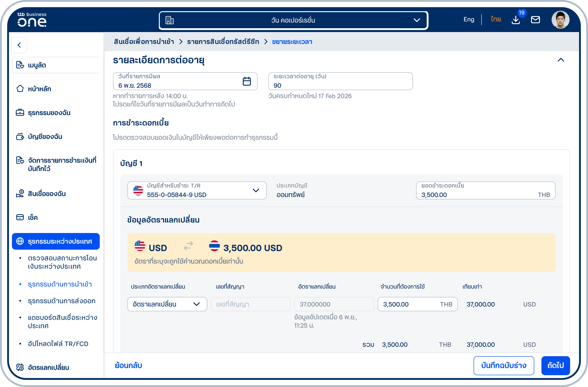This screenshot has height=387, width=588.
Task: Click ย้อนกลับ back link
Action: pyautogui.click(x=128, y=365)
